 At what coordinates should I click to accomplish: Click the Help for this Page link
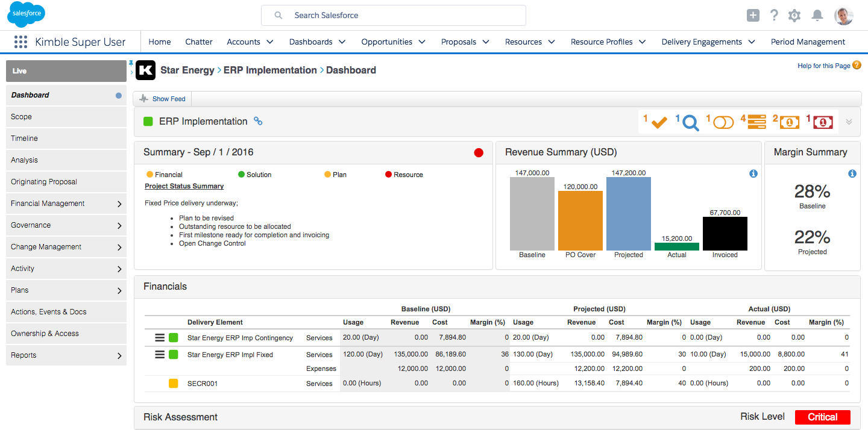[x=823, y=66]
